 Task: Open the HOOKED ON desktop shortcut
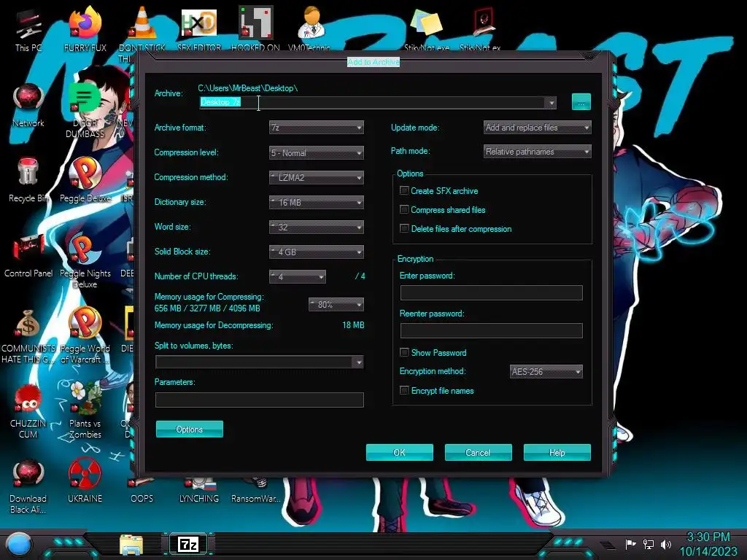pos(255,28)
